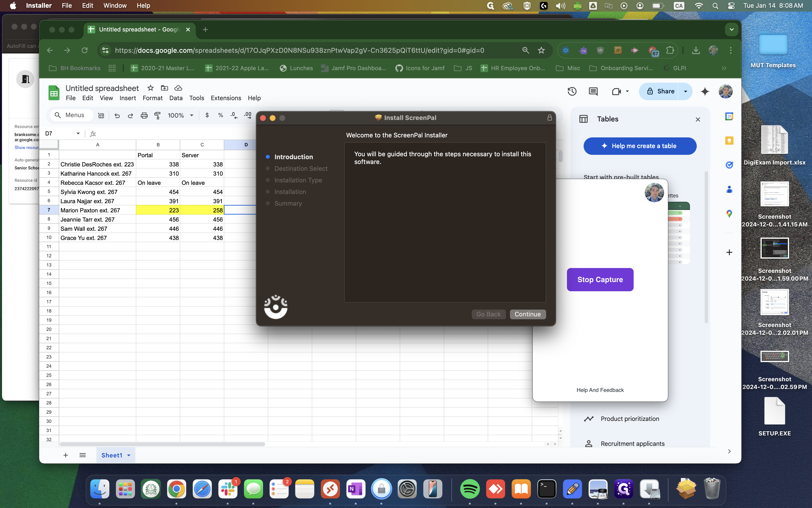The width and height of the screenshot is (812, 508).
Task: Click the undo arrow in toolbar
Action: pyautogui.click(x=117, y=115)
